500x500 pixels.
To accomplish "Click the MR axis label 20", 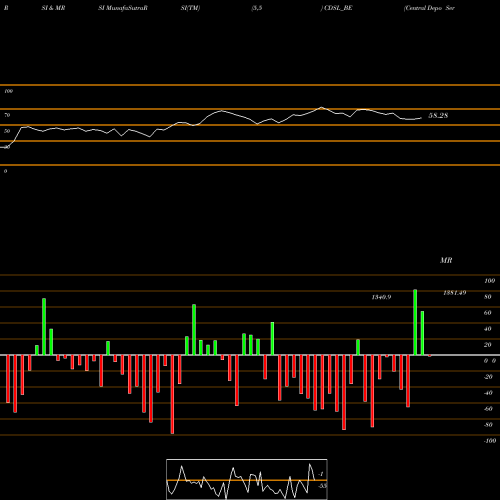I will click(x=488, y=345).
